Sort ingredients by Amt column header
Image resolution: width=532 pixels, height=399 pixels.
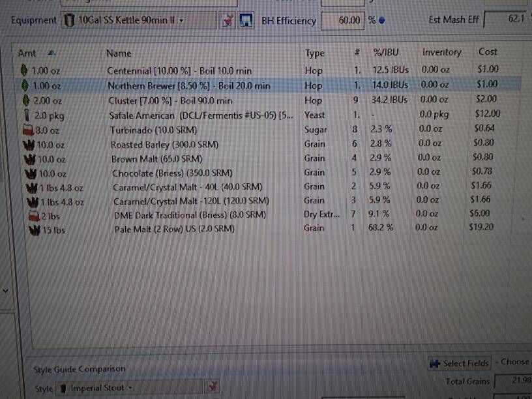pos(27,53)
